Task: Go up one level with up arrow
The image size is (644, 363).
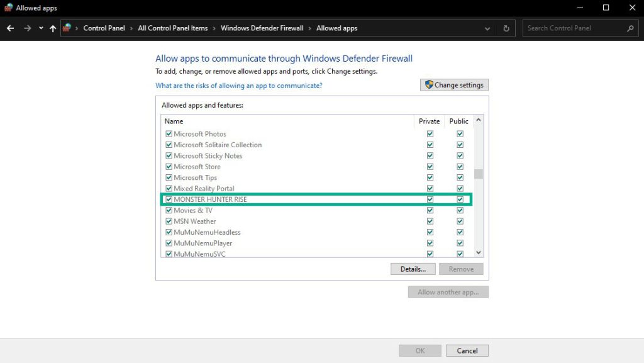Action: [53, 28]
